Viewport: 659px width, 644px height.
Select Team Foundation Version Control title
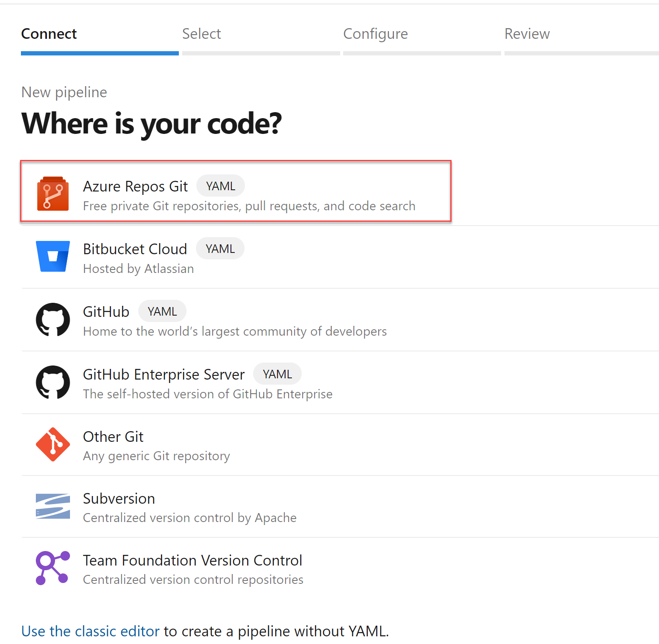pyautogui.click(x=192, y=560)
